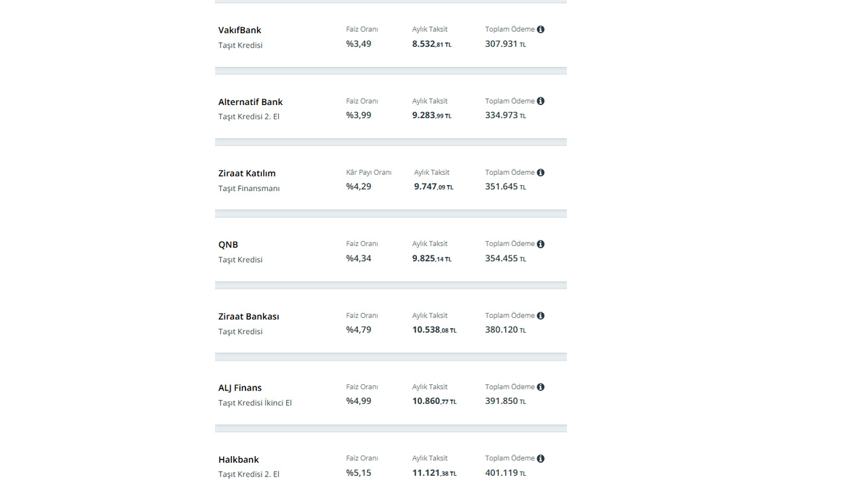Open the ALJ Finans Toplam Ödeme info icon
868x488 pixels.
click(540, 387)
